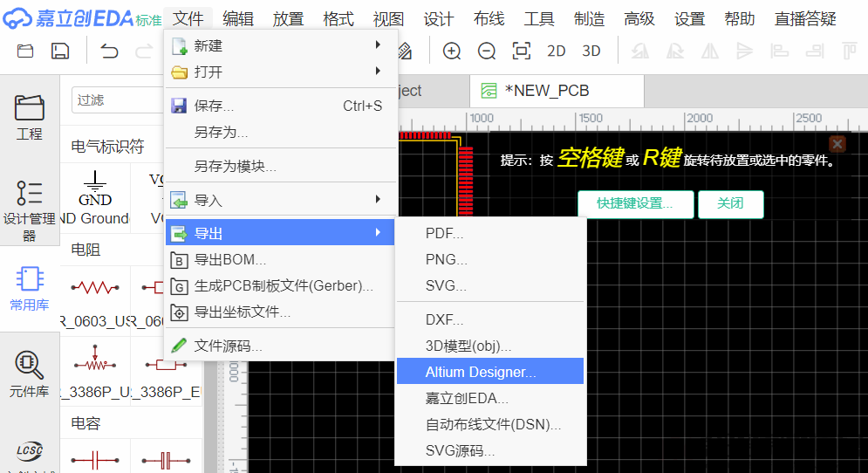Open the 导出 export submenu

click(x=281, y=233)
